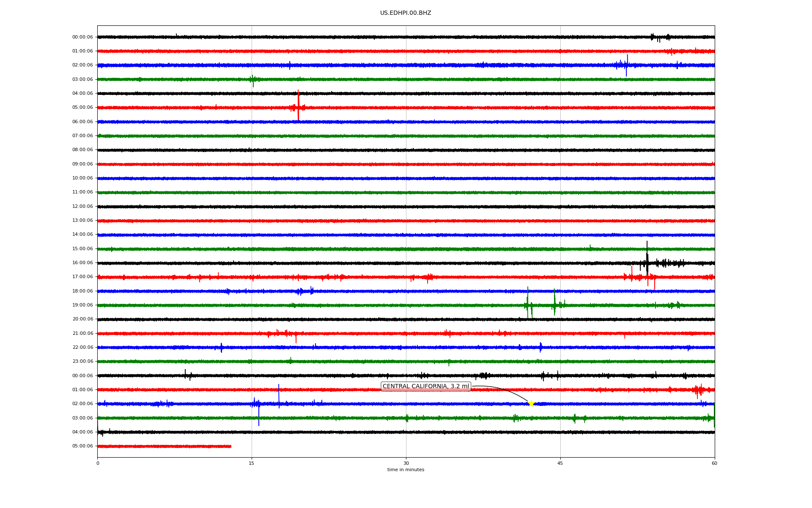Click the first 00:00:06 trace label at top

[x=82, y=37]
